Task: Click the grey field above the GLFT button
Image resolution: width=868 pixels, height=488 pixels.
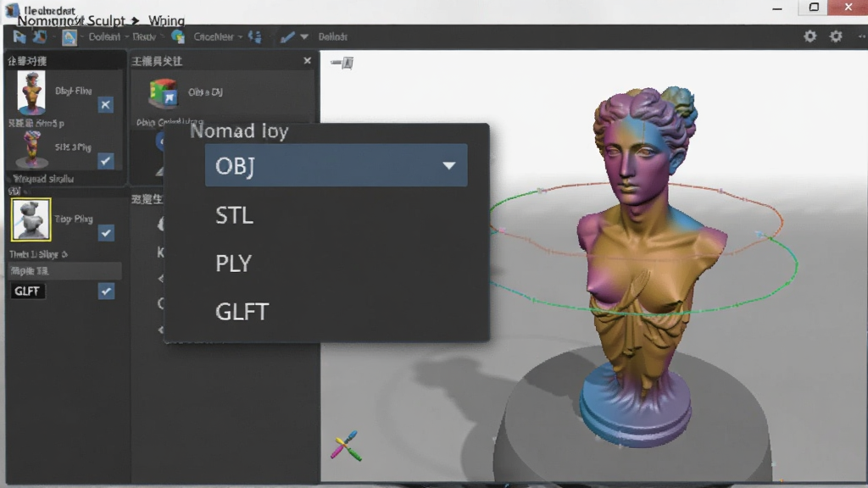Action: pyautogui.click(x=64, y=271)
